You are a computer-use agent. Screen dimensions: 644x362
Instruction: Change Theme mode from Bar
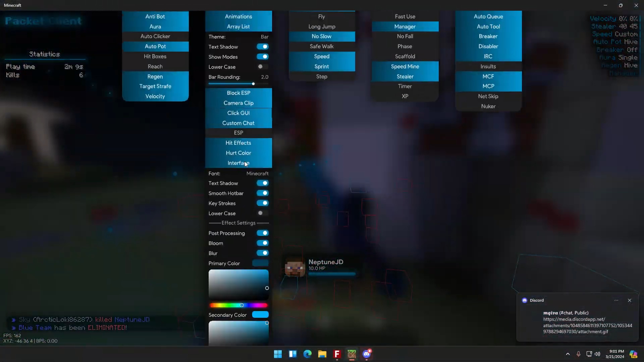click(238, 37)
